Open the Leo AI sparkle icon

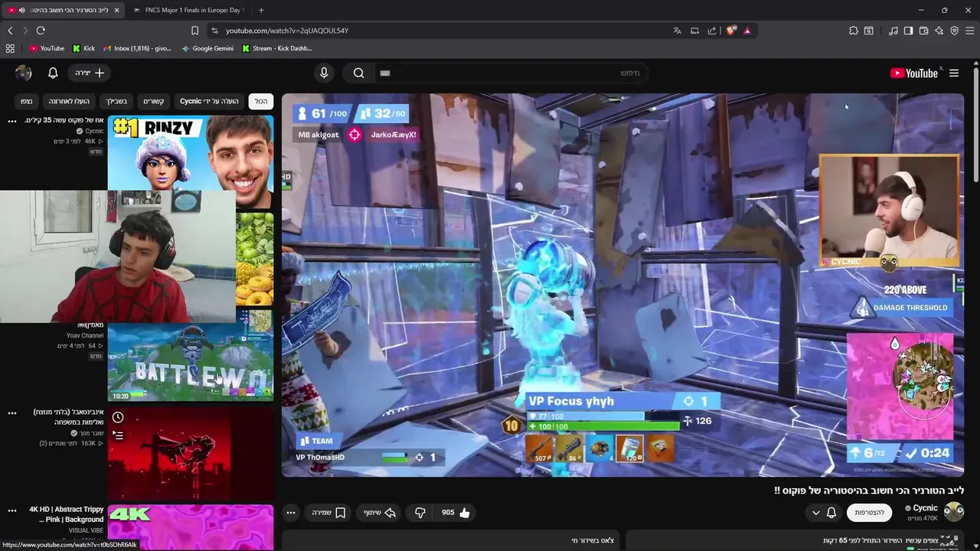coord(939,31)
